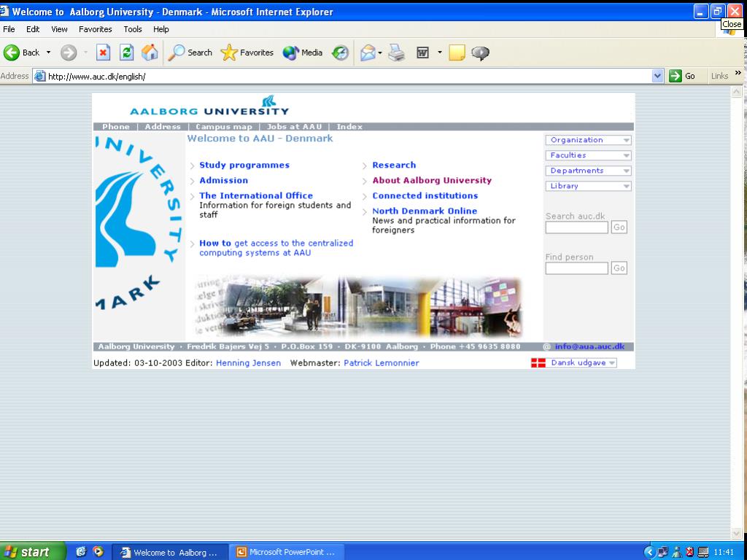
Task: Open the Tools menu
Action: click(x=133, y=29)
